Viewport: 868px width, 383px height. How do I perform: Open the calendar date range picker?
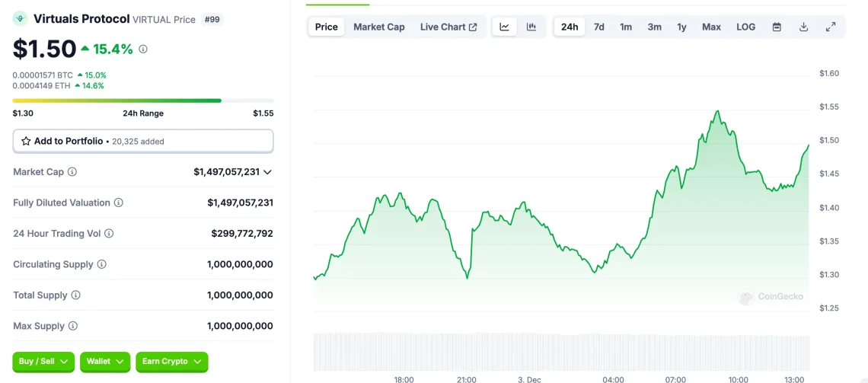(x=777, y=27)
